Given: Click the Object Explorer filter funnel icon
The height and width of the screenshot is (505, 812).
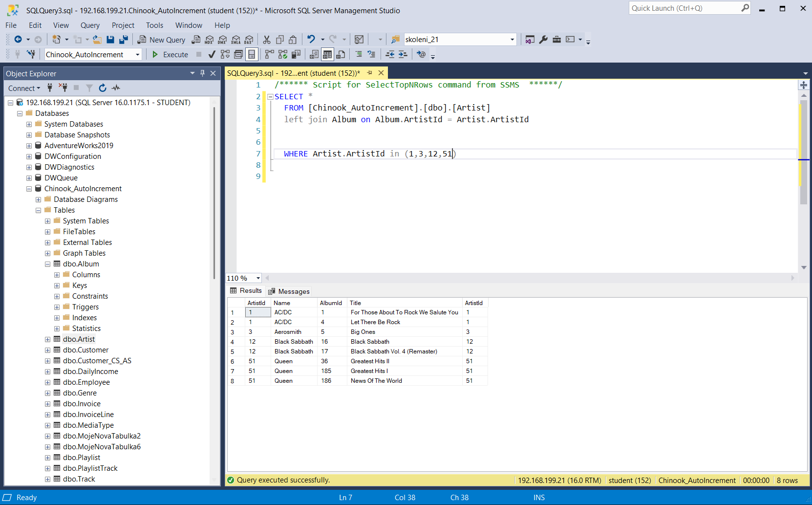Looking at the screenshot, I should (x=89, y=88).
